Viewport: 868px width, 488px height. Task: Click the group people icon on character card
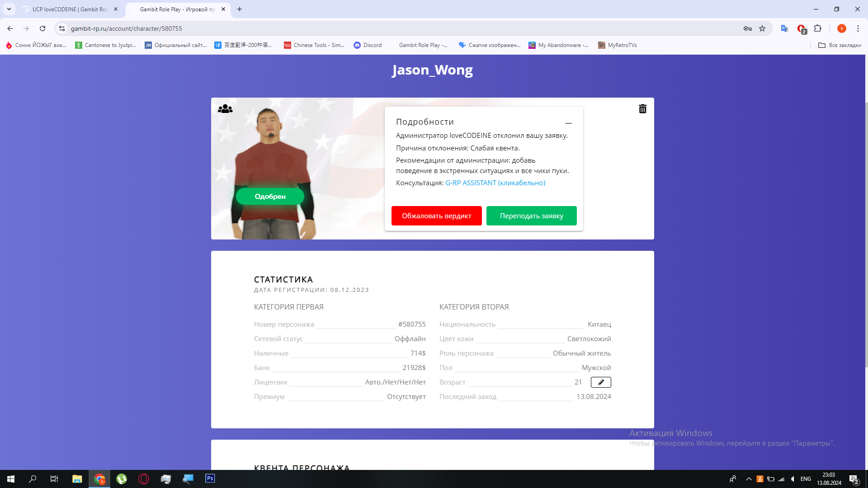[225, 109]
